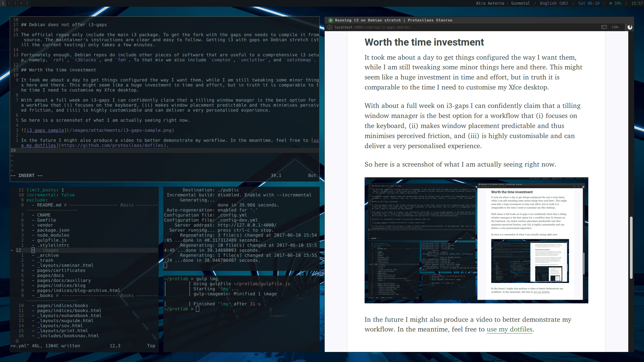The image size is (644, 362).
Task: Click the localhost URL address field
Action: 372,27
